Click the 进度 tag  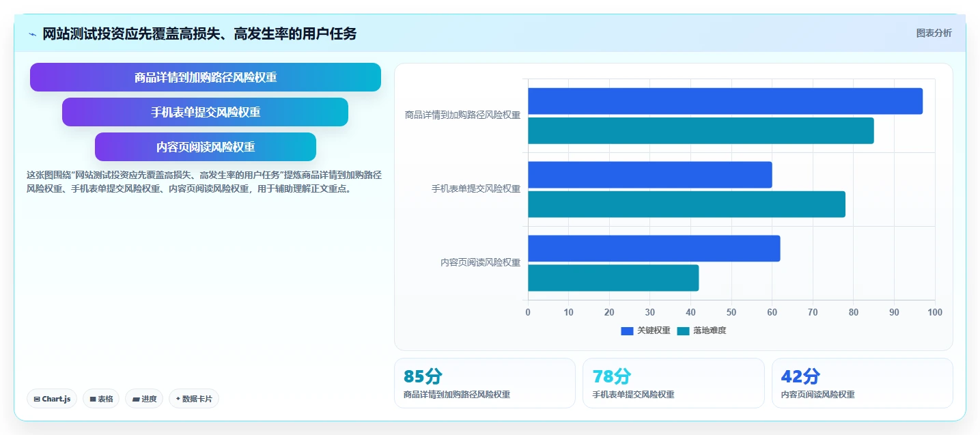point(144,399)
